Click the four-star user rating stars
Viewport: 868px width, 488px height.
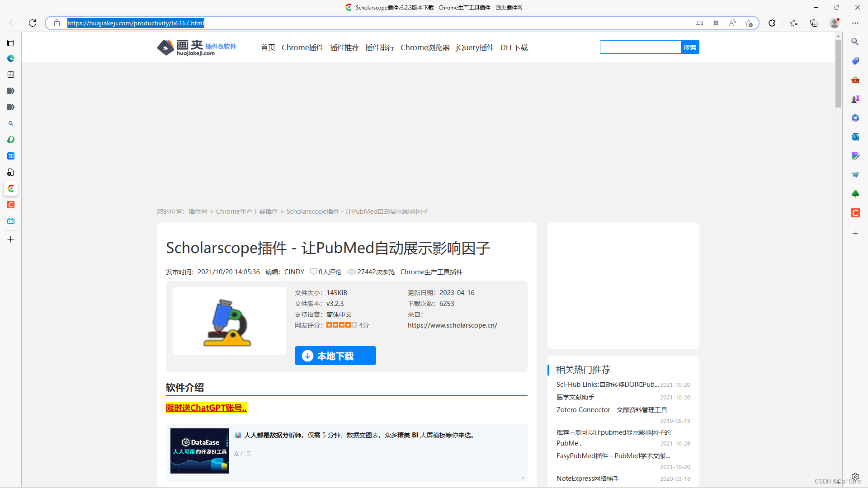click(x=341, y=325)
